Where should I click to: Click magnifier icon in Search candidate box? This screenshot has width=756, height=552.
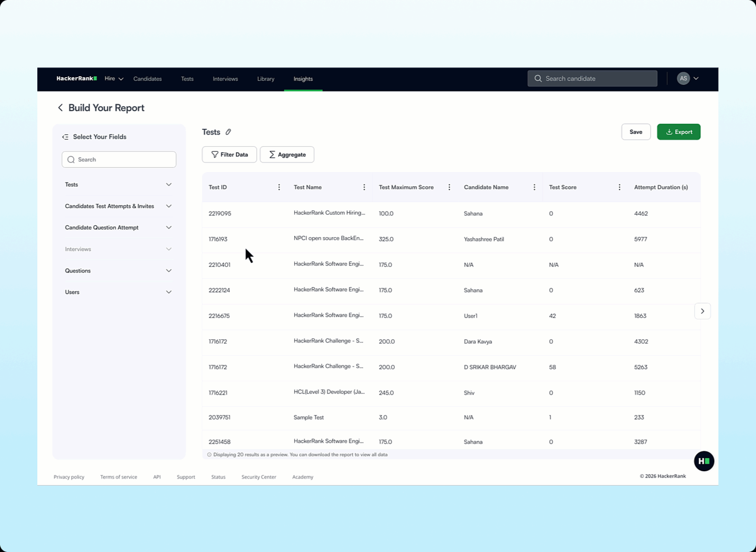tap(538, 79)
